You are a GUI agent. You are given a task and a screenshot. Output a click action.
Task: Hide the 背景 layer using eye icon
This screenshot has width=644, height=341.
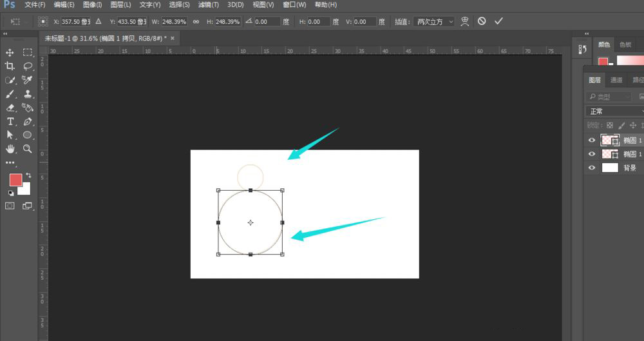[591, 168]
